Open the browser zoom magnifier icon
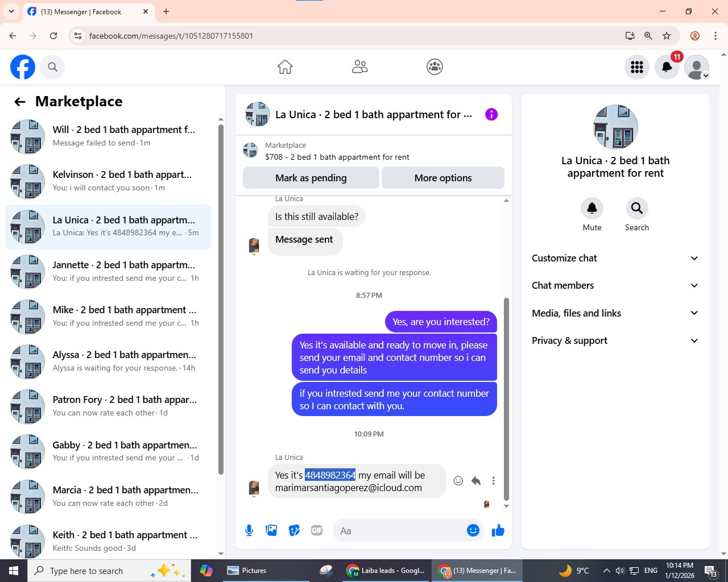Image resolution: width=728 pixels, height=582 pixels. 648,36
